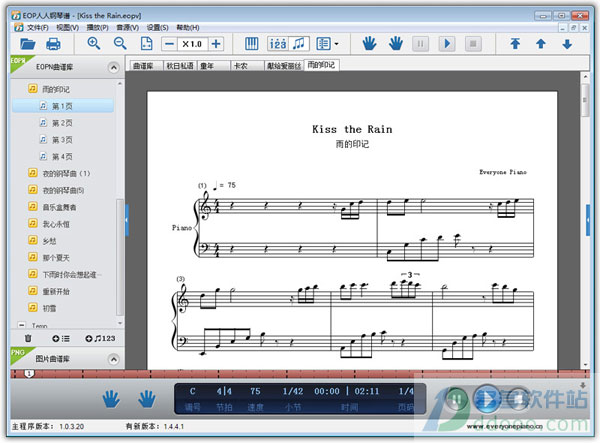Open 第4页 in score tree
600x443 pixels.
[x=63, y=156]
